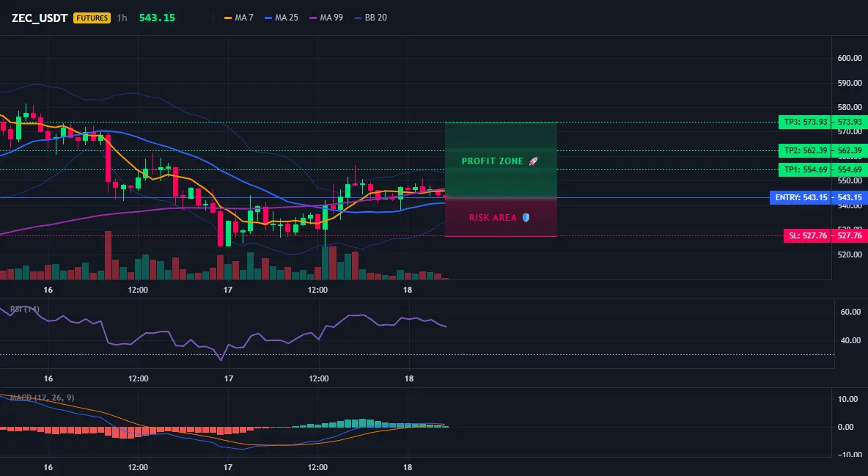Click the BB 20 legend entry
The image size is (868, 476).
[370, 18]
